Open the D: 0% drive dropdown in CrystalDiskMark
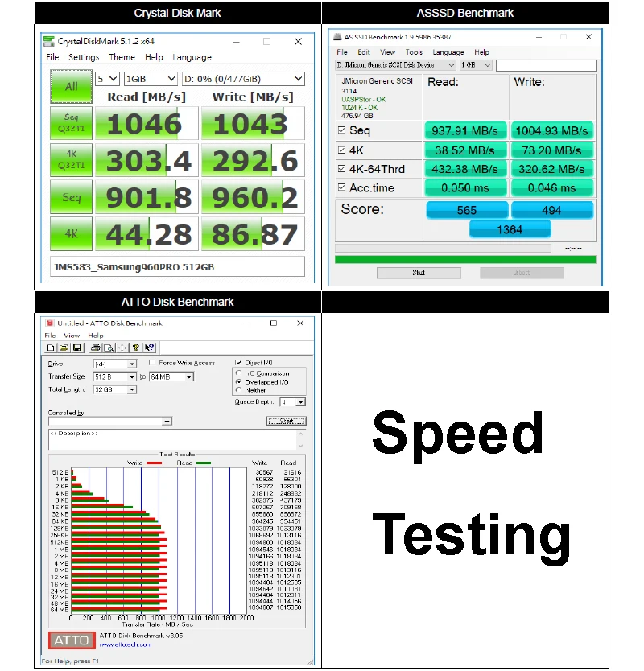 [243, 79]
